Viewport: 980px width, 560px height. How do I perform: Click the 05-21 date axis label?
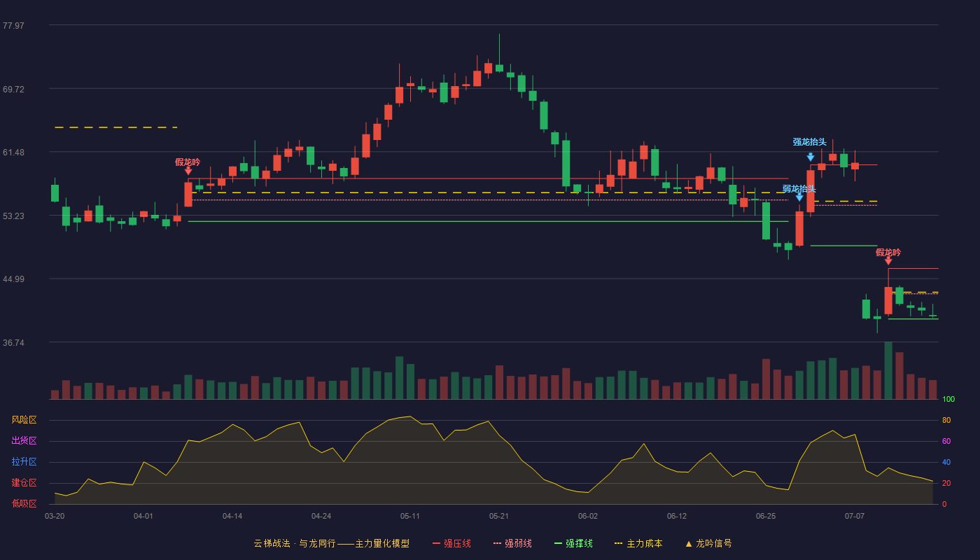click(x=499, y=516)
